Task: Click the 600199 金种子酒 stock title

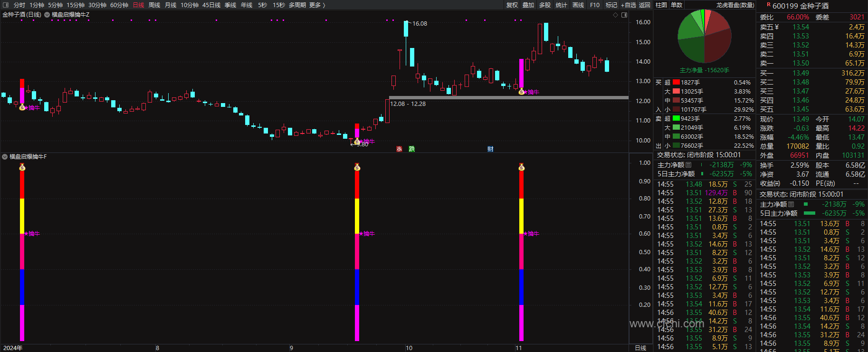Action: pyautogui.click(x=801, y=6)
